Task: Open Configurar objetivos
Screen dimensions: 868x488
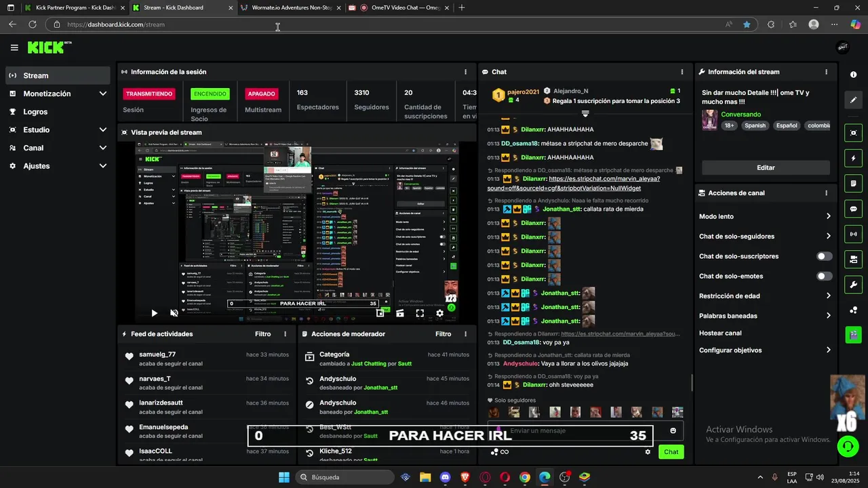Action: point(765,350)
